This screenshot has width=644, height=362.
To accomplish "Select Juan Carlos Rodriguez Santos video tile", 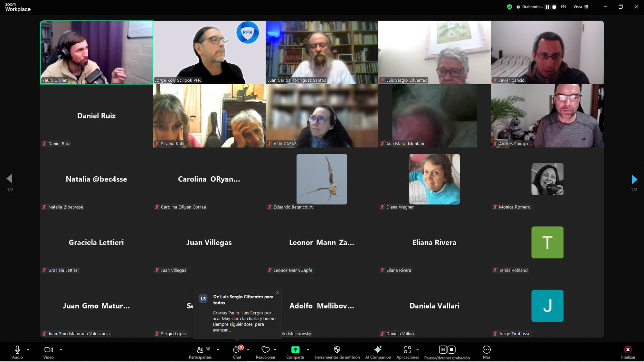I will point(322,52).
